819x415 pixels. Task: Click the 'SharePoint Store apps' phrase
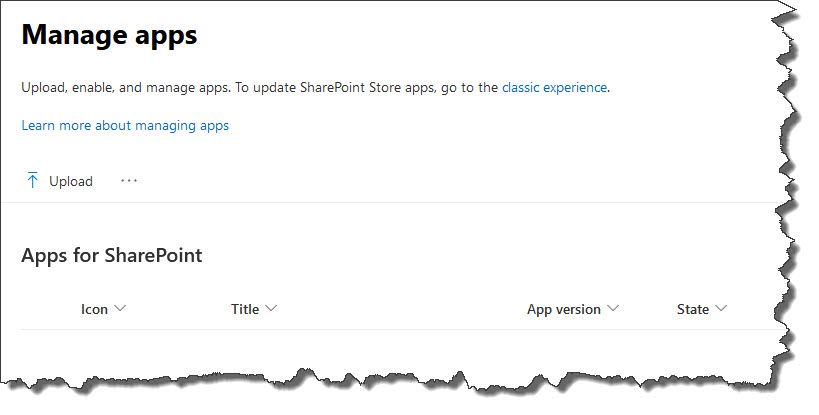click(x=368, y=87)
